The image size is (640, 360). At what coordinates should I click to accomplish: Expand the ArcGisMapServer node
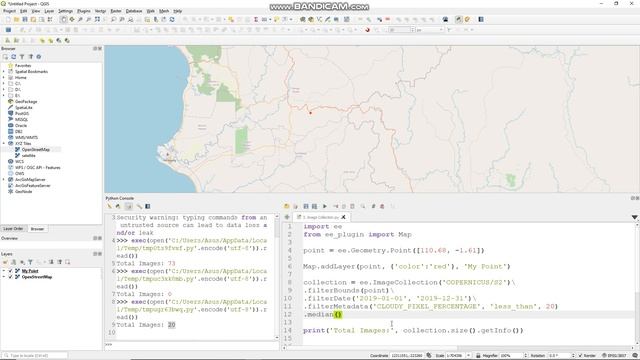tap(4, 180)
